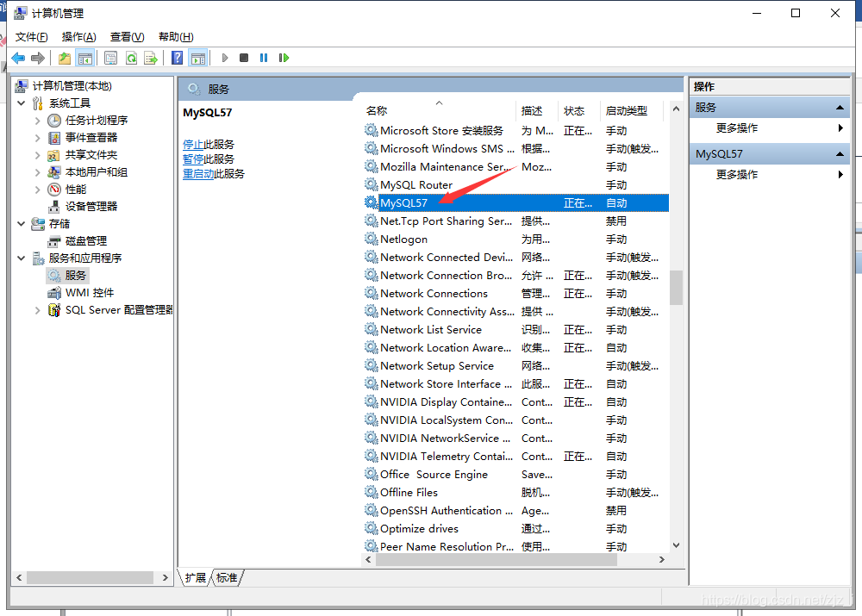862x616 pixels.
Task: Open the 文件(F) menu
Action: pos(31,37)
